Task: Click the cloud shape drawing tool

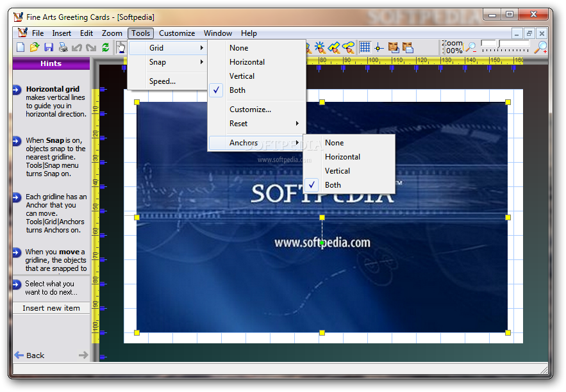Action: pos(348,47)
